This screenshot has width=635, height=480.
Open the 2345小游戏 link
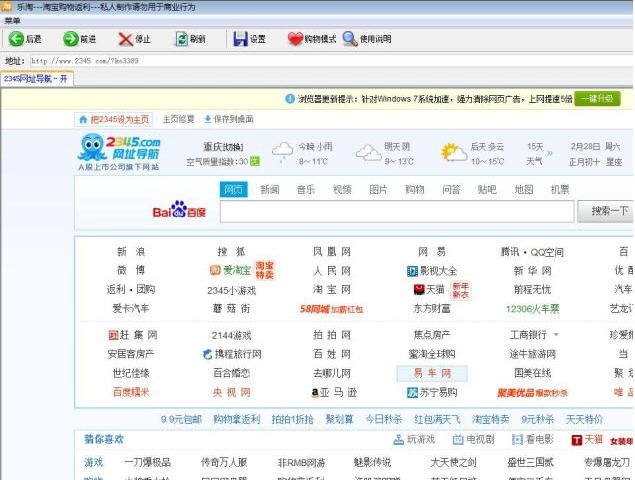(x=232, y=290)
